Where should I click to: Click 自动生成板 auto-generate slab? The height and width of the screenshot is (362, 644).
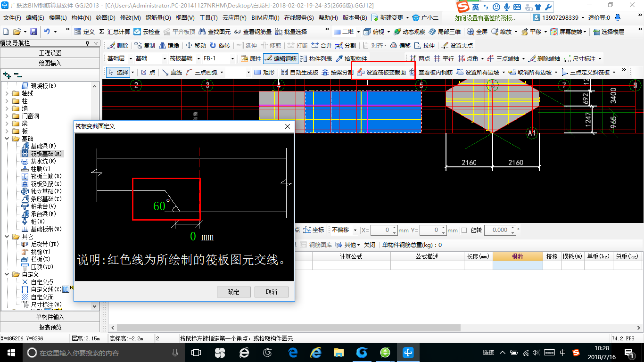tap(299, 72)
